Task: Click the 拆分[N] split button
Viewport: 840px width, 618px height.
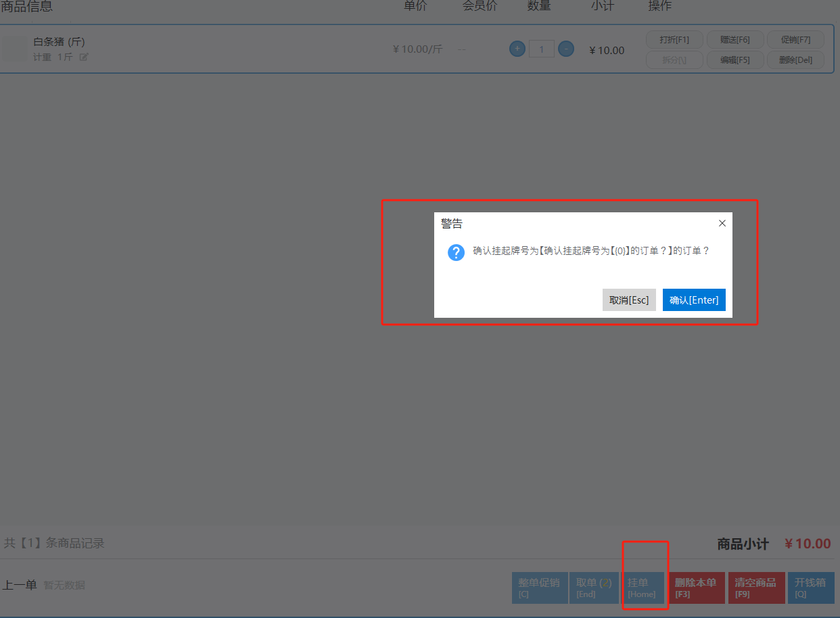Action: pyautogui.click(x=674, y=60)
